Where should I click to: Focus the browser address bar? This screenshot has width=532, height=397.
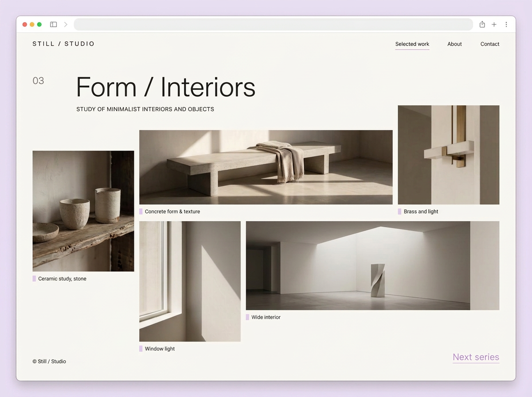[x=273, y=24]
